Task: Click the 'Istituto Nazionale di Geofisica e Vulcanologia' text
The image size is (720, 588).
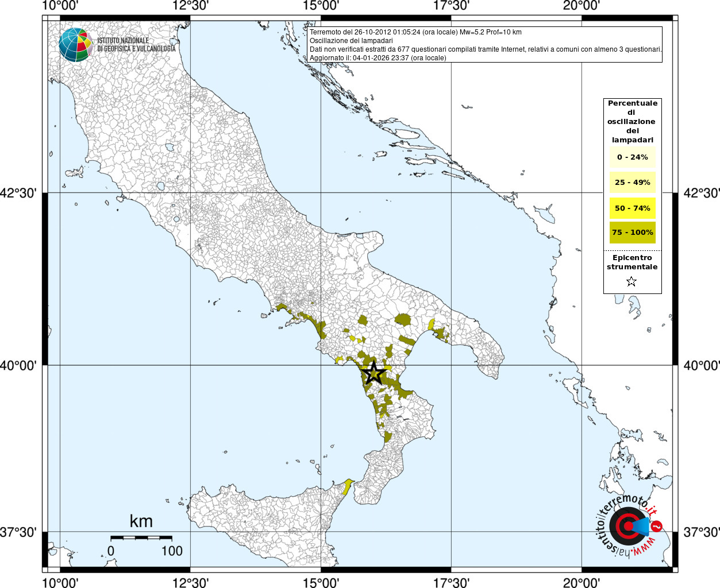Action: pos(136,45)
